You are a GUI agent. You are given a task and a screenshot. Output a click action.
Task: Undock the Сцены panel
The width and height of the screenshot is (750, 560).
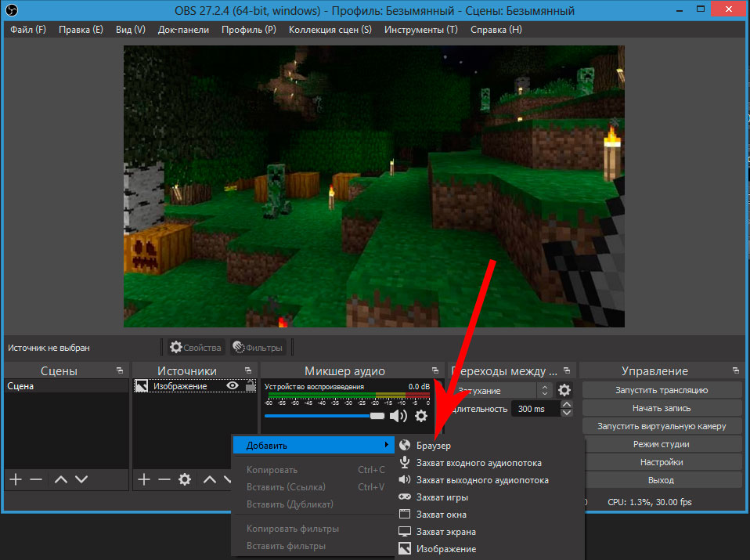coord(120,370)
